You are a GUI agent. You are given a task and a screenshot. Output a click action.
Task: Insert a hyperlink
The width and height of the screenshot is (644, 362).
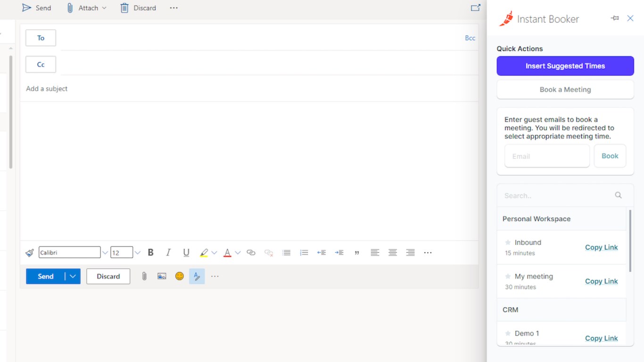point(251,253)
